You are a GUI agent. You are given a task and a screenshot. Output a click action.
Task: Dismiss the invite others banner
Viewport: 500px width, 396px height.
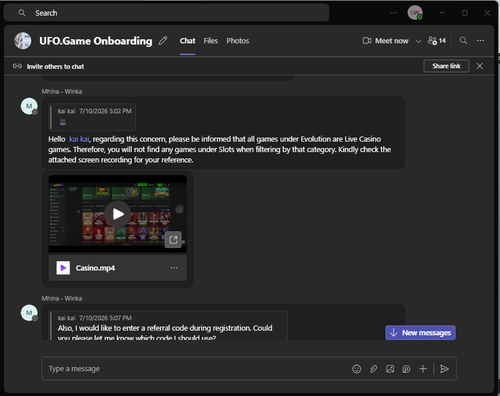coord(480,66)
